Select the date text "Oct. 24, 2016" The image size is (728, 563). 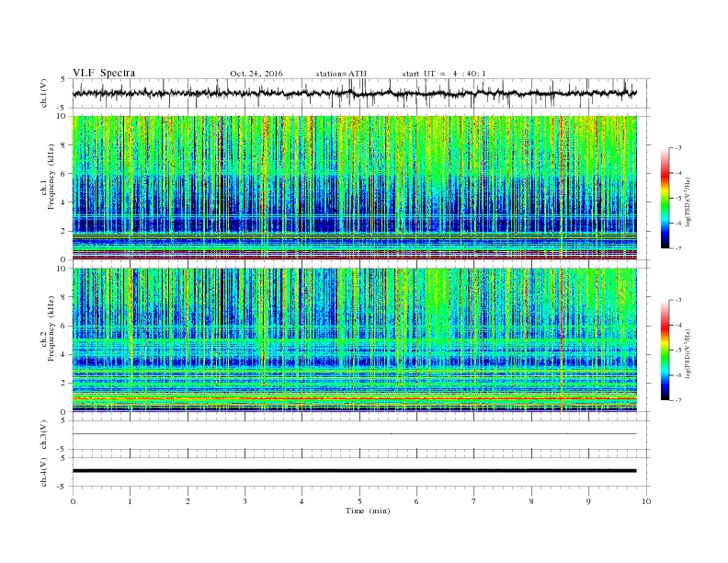click(x=256, y=74)
